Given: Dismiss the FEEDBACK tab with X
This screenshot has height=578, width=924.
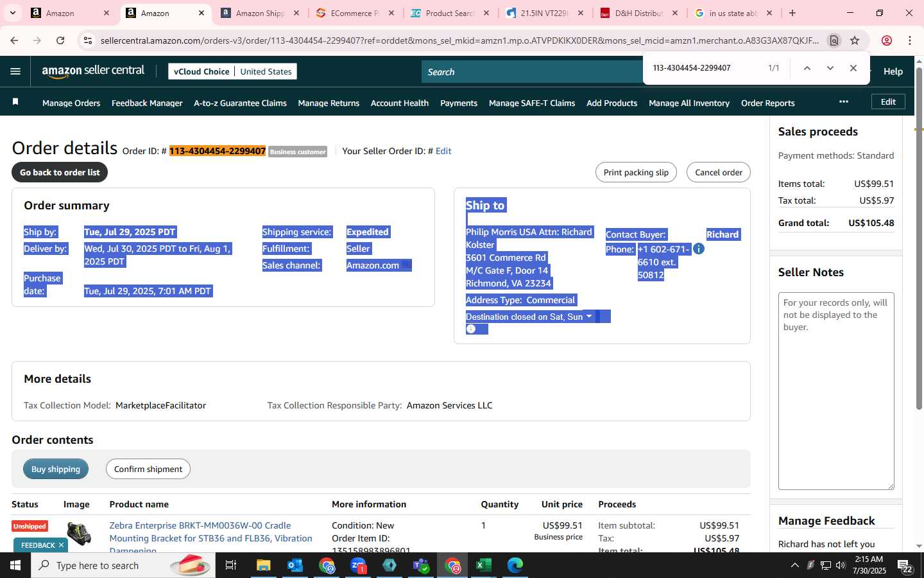Looking at the screenshot, I should (61, 545).
